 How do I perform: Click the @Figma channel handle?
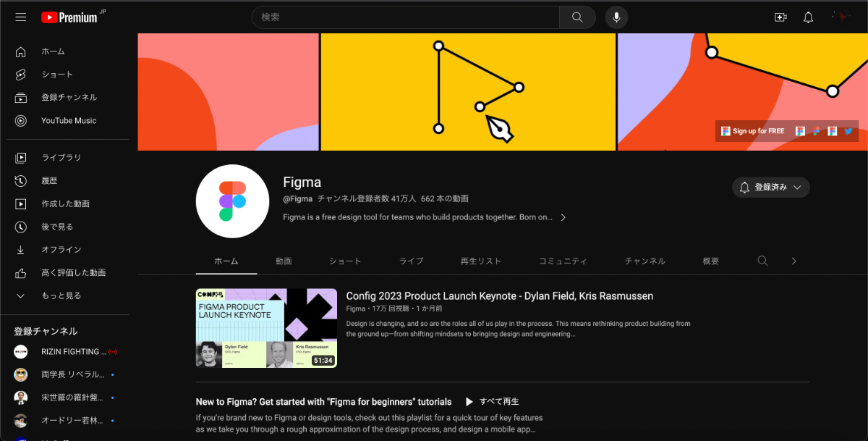click(x=298, y=198)
